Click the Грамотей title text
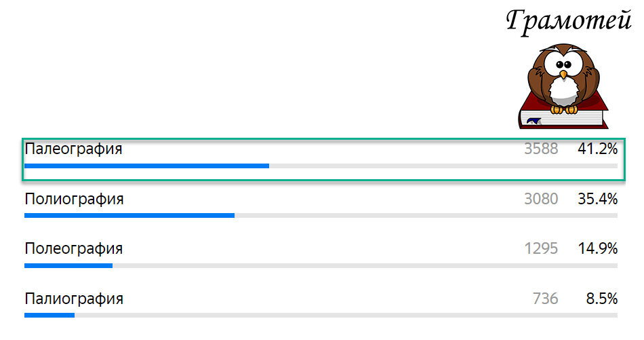644x340 pixels. [x=569, y=21]
